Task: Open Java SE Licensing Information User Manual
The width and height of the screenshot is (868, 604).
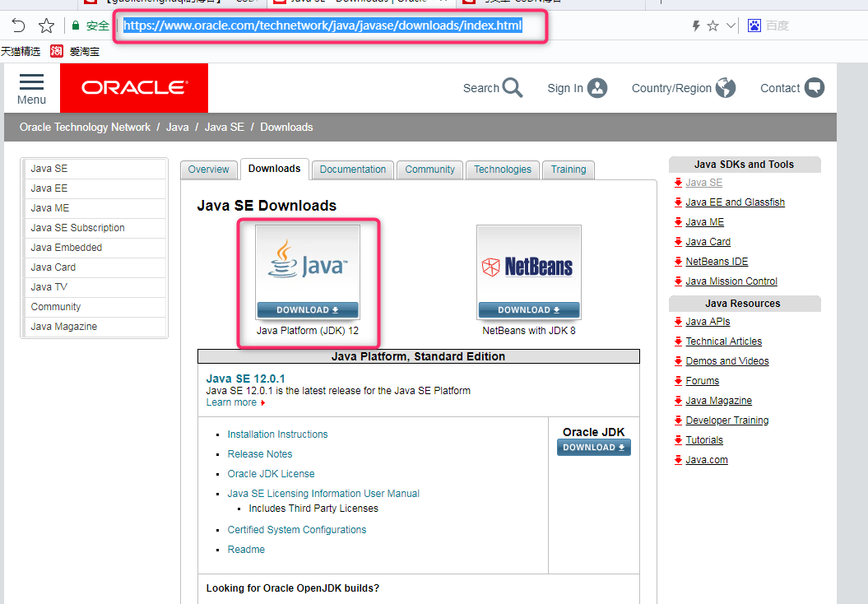Action: click(323, 493)
